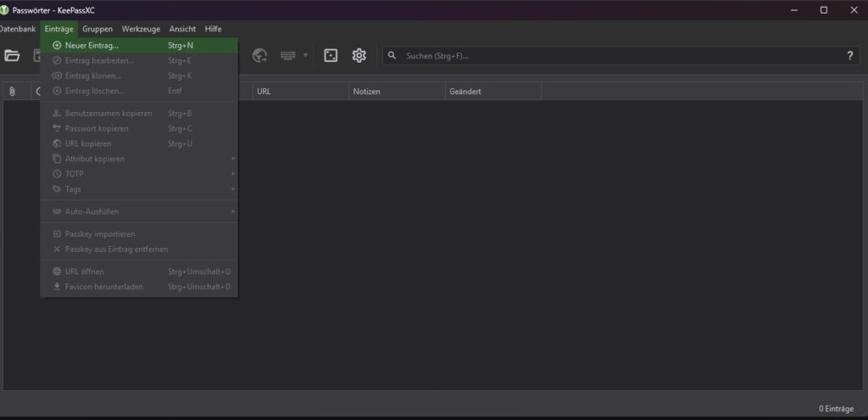Minimize the KeePassXC window
Image resolution: width=868 pixels, height=420 pixels.
coord(794,10)
